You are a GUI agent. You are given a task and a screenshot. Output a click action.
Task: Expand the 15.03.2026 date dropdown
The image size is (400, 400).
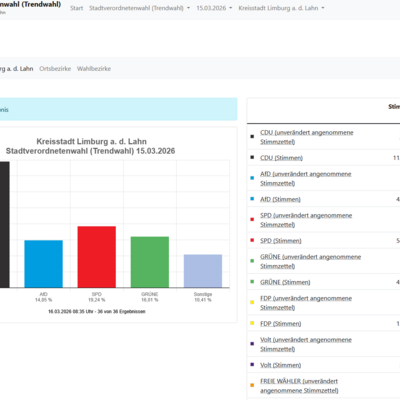pos(214,8)
